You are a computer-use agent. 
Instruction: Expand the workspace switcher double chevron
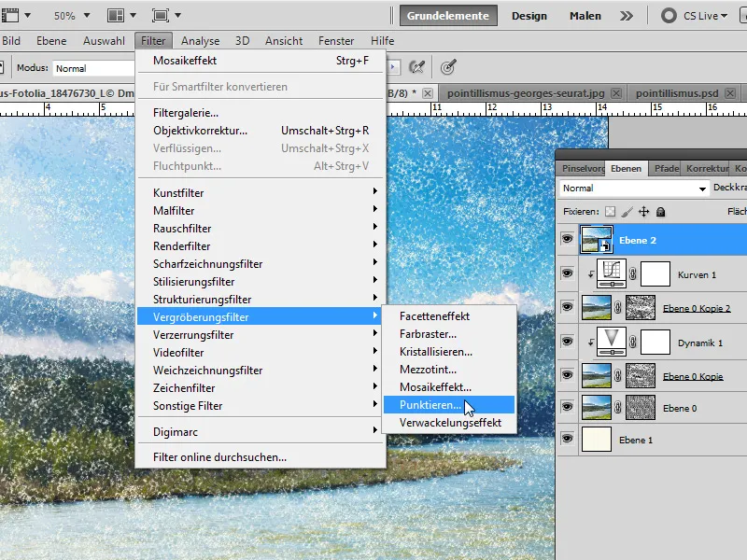click(x=627, y=16)
